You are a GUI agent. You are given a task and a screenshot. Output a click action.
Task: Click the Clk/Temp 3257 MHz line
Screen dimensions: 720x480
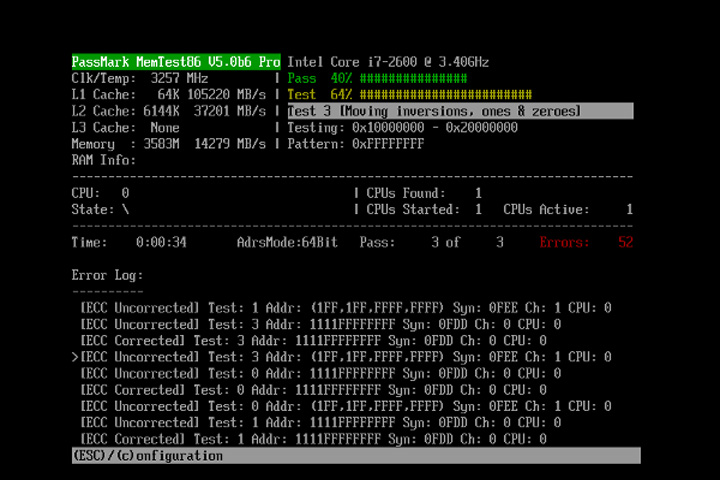point(140,79)
